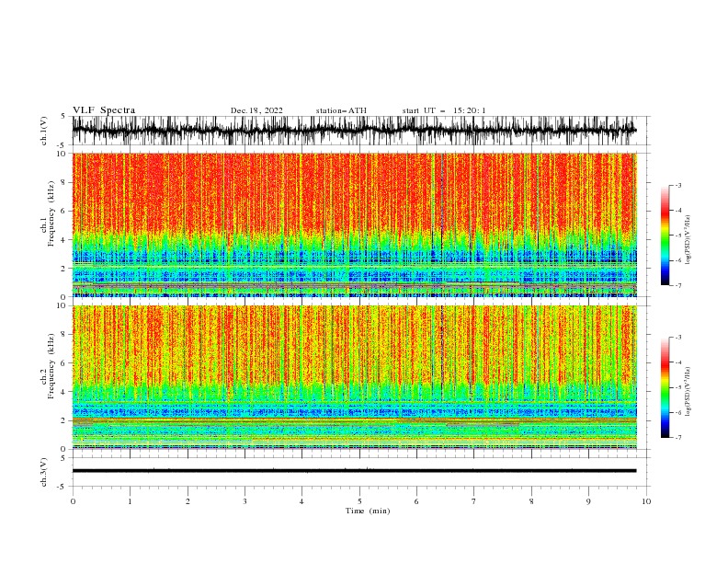Select the "ch.3(V)" axis label
The width and height of the screenshot is (728, 563).
pyautogui.click(x=44, y=472)
